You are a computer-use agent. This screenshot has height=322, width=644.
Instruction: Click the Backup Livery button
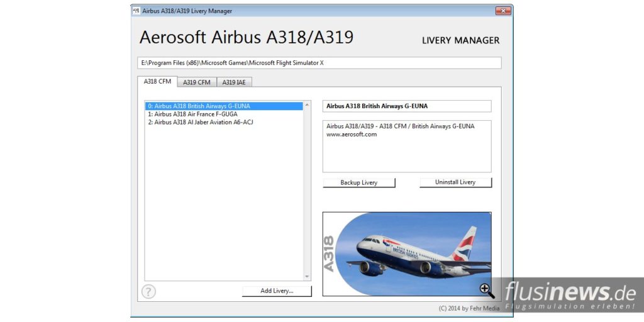[359, 182]
